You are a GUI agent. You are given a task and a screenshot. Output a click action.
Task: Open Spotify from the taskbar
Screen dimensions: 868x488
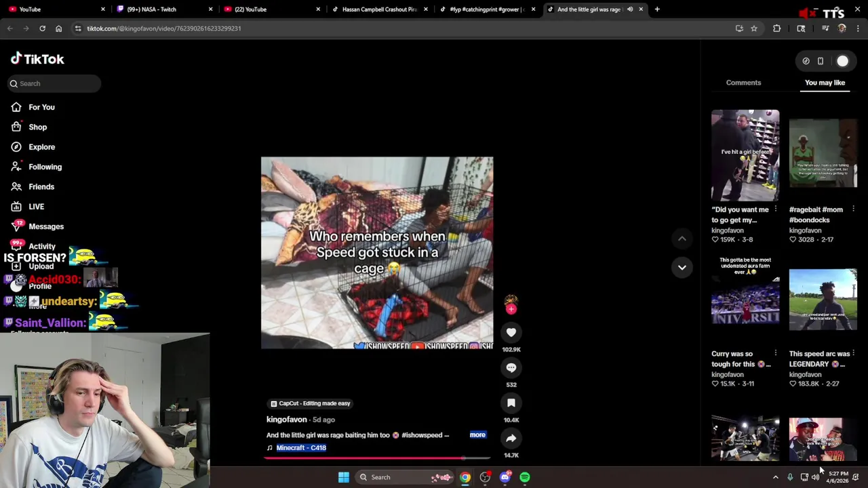525,477
